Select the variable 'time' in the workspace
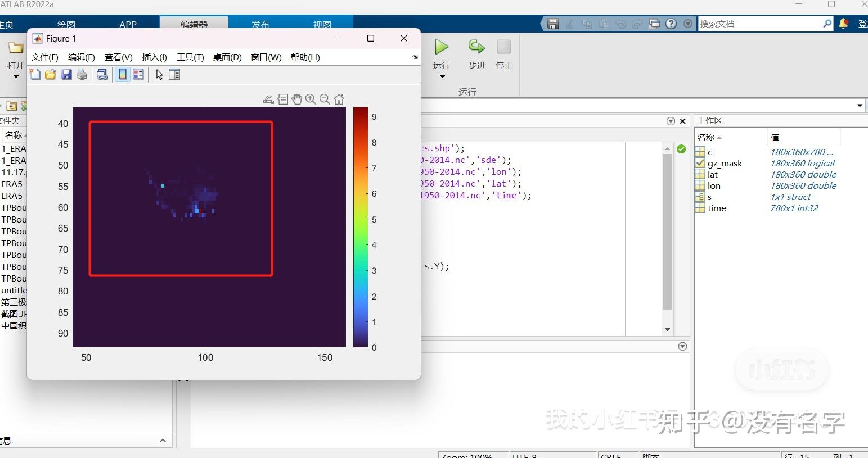 click(x=717, y=208)
